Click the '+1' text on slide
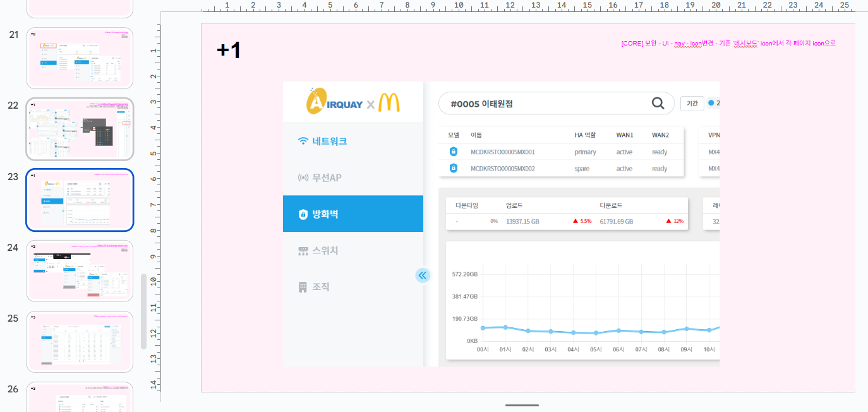This screenshot has height=412, width=868. (x=229, y=51)
